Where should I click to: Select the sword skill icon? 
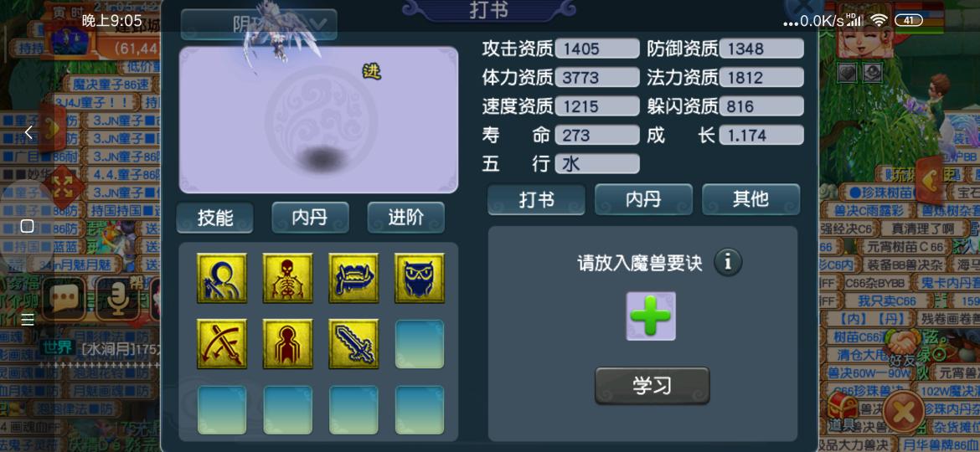click(353, 344)
